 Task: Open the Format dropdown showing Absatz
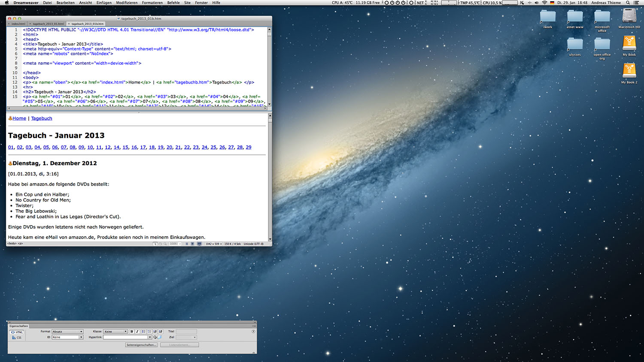click(x=67, y=332)
